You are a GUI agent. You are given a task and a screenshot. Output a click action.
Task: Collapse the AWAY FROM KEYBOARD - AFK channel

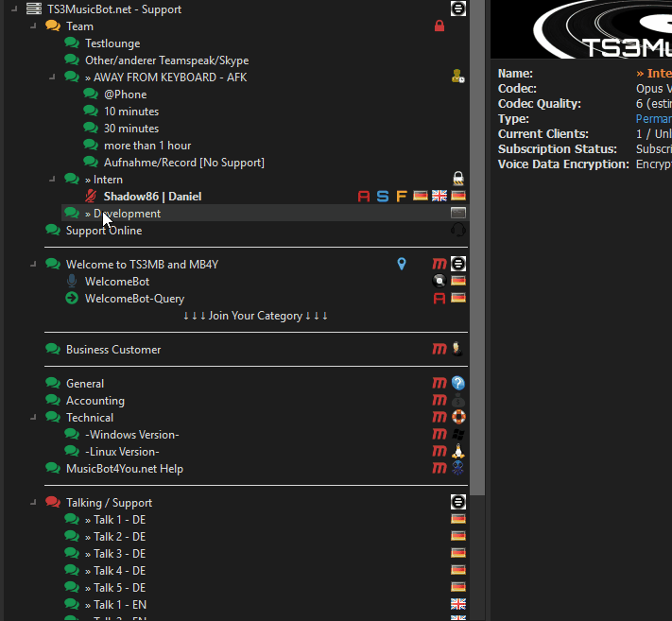(x=52, y=77)
